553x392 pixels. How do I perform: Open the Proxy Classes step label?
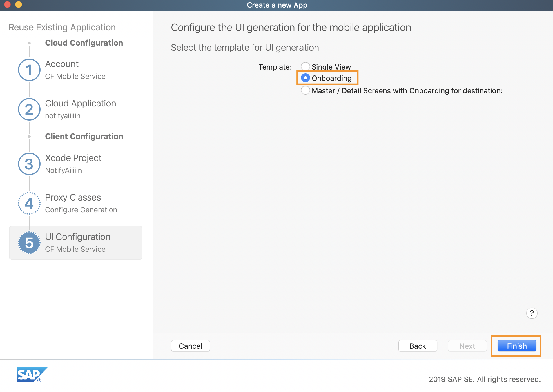pos(73,197)
